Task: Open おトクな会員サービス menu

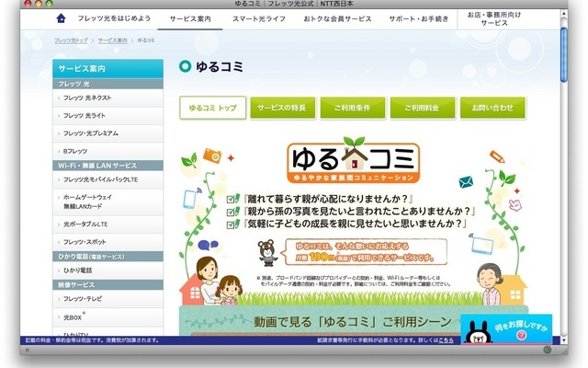Action: pyautogui.click(x=337, y=18)
